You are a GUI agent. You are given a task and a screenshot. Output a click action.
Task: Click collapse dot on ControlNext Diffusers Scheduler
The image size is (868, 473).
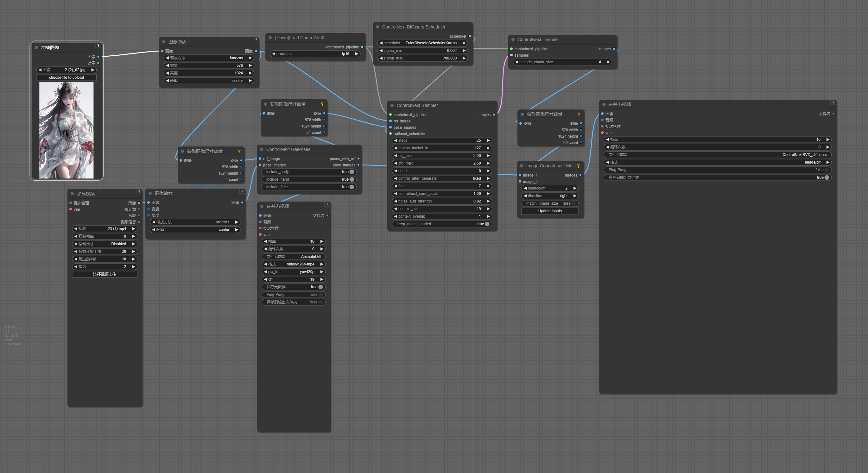pos(377,27)
